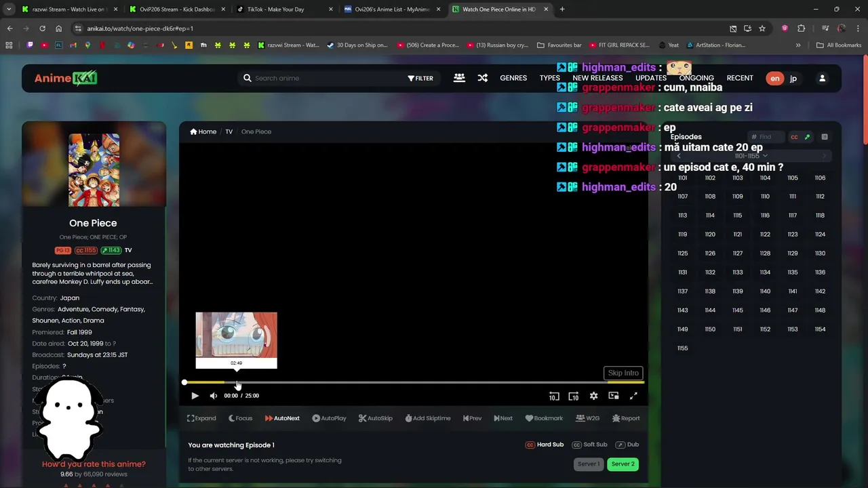This screenshot has height=488, width=868.
Task: Select episode 1107
Action: [682, 197]
